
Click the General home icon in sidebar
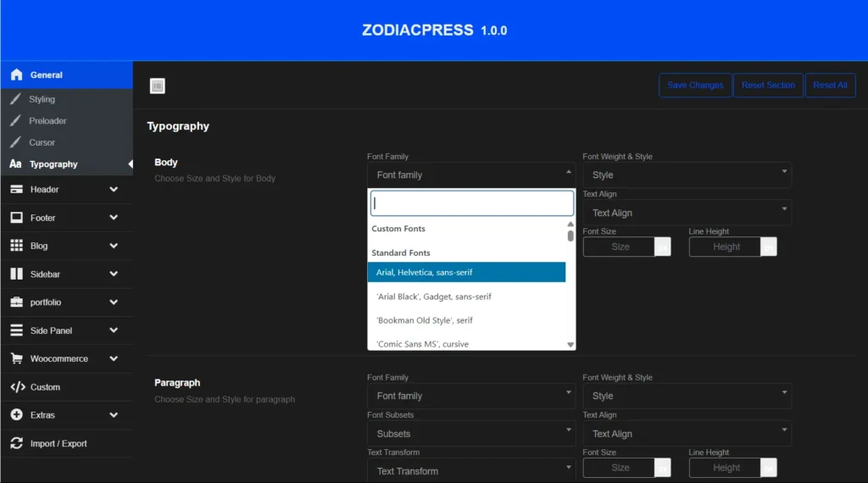pyautogui.click(x=16, y=75)
